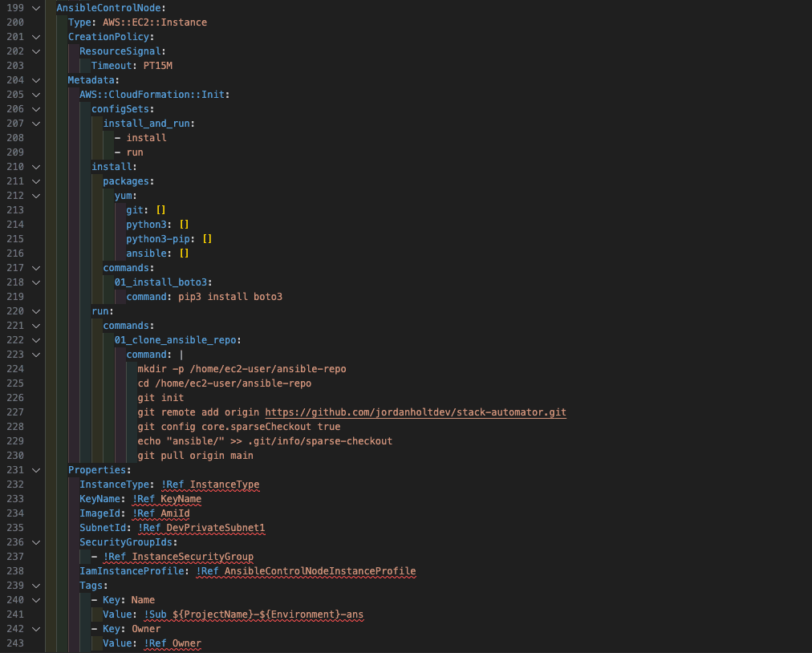Fold the packages block on line 211
812x653 pixels.
coord(36,181)
